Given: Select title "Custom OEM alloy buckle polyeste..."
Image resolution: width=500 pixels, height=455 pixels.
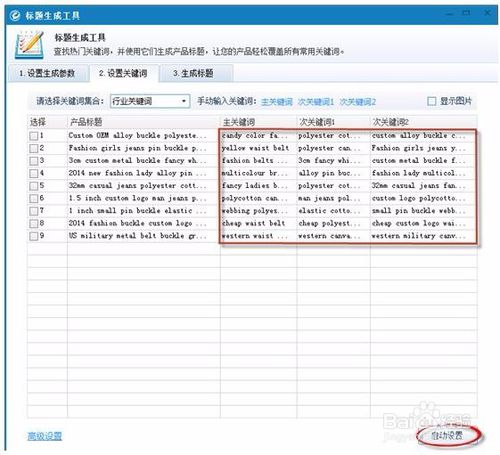Looking at the screenshot, I should (x=137, y=136).
